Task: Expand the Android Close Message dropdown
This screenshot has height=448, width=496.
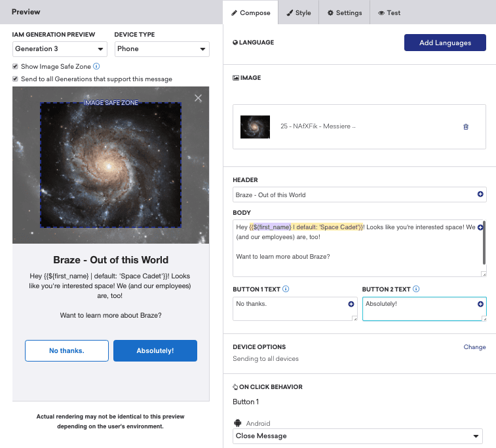Action: click(x=358, y=436)
